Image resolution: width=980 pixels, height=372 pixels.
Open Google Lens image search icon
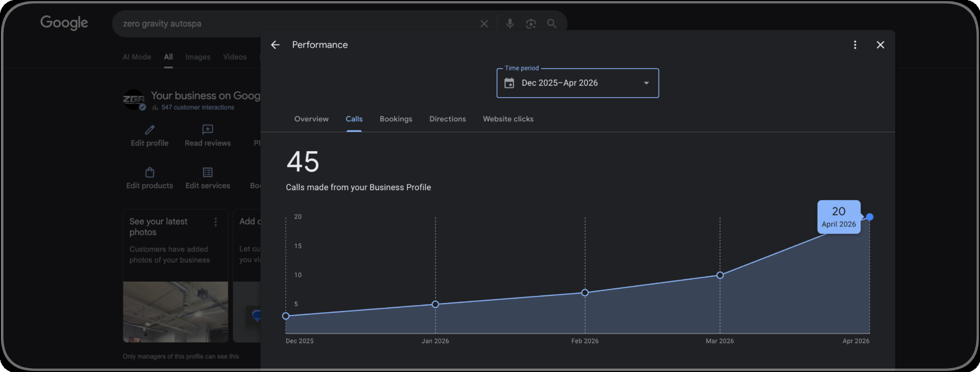[531, 23]
